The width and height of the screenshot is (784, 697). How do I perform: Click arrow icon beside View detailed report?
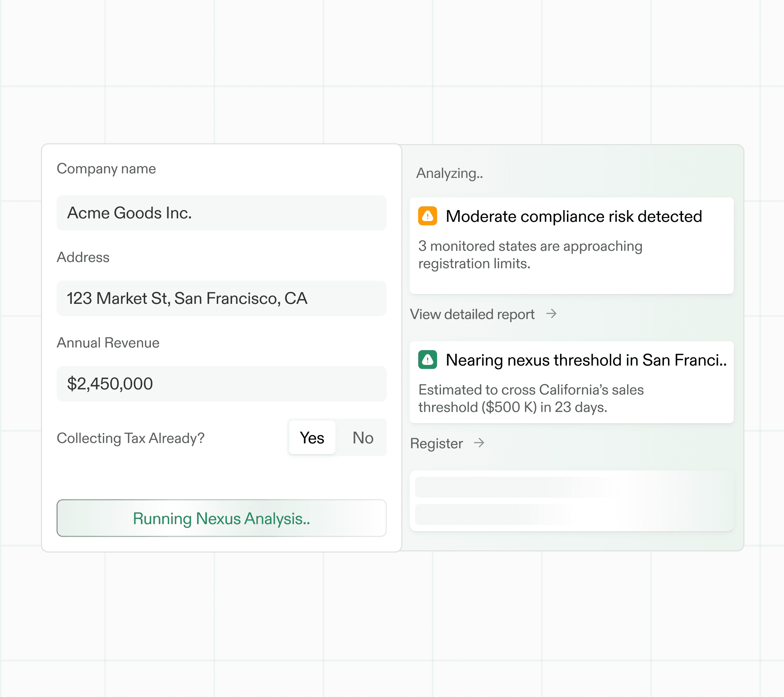click(551, 314)
